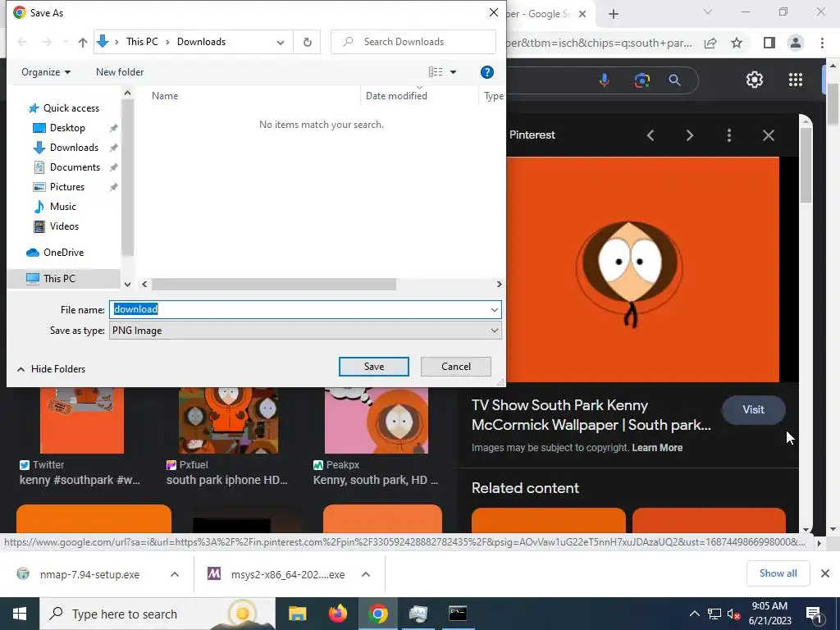Expand nmap-7.94-setup.exe download options
The width and height of the screenshot is (840, 630).
click(x=175, y=574)
